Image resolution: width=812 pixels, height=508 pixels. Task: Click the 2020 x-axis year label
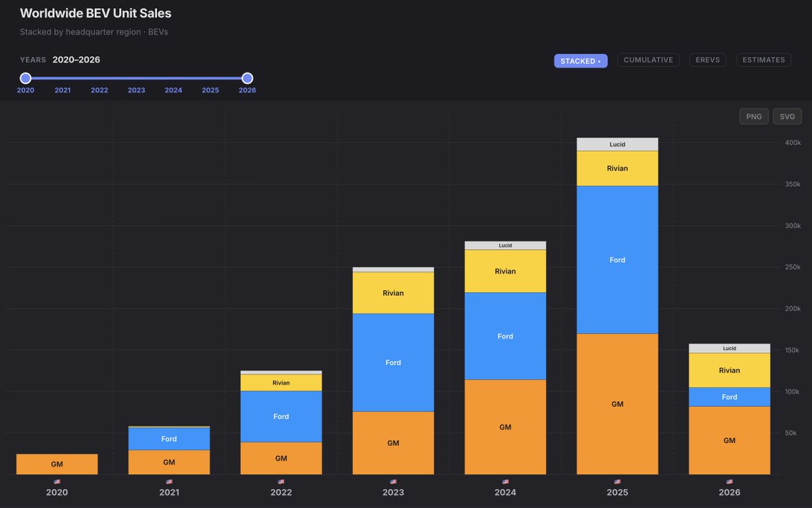pyautogui.click(x=57, y=492)
